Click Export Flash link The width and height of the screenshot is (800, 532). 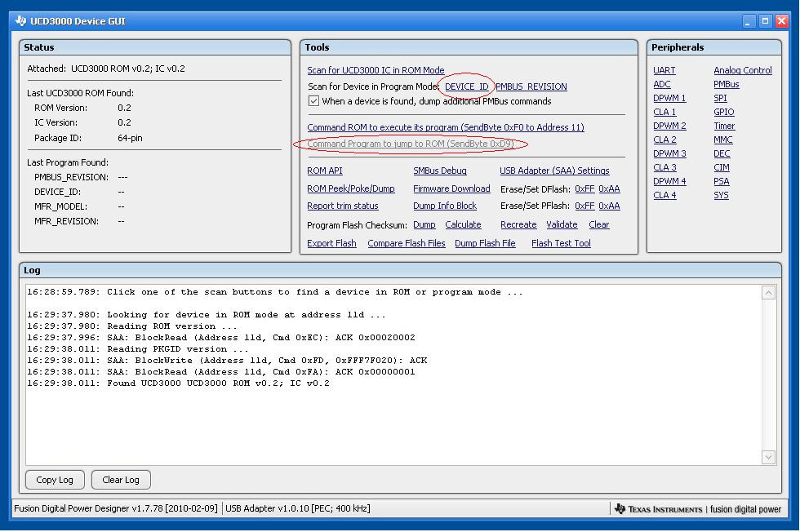(331, 244)
